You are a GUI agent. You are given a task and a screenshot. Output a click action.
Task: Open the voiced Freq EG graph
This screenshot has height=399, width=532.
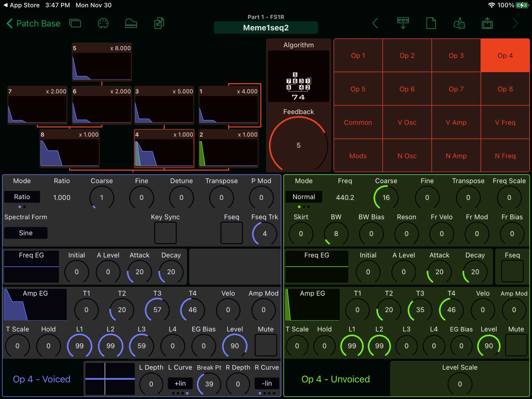tap(31, 267)
